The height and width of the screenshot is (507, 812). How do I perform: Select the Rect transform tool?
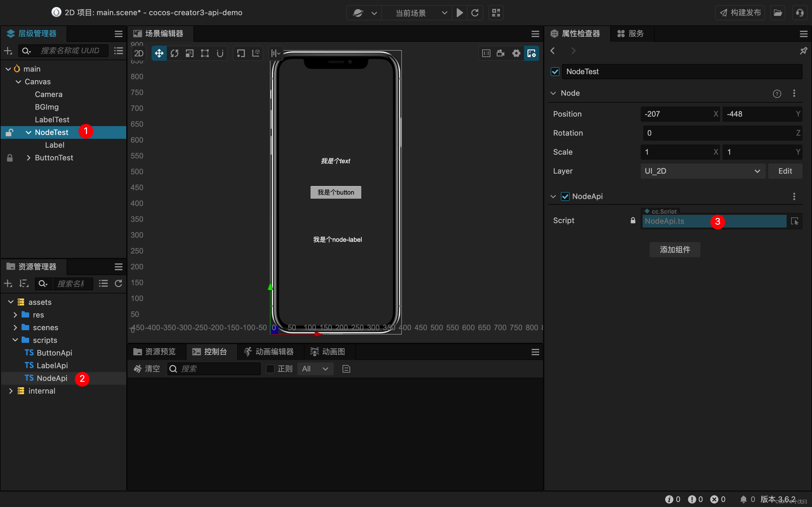205,53
